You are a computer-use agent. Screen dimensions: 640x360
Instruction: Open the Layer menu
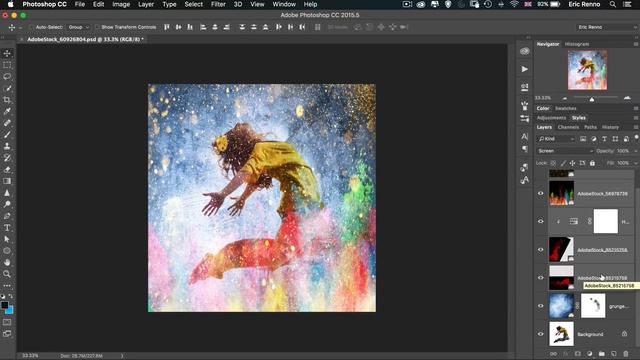click(146, 4)
